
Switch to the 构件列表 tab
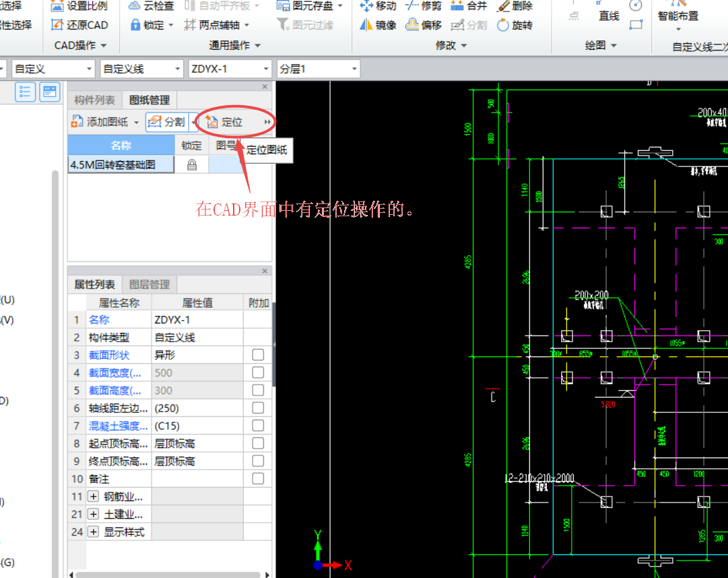point(95,100)
